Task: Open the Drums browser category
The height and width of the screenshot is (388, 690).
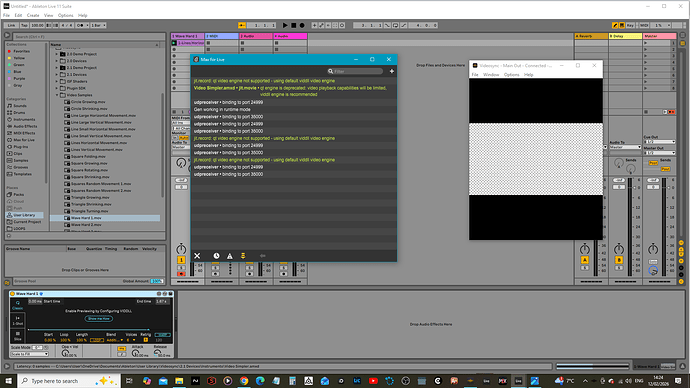Action: coord(19,113)
